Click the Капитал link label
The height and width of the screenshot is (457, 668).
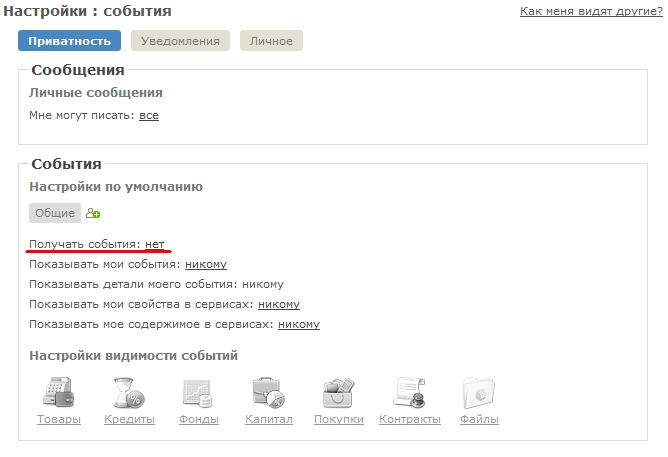click(x=269, y=419)
